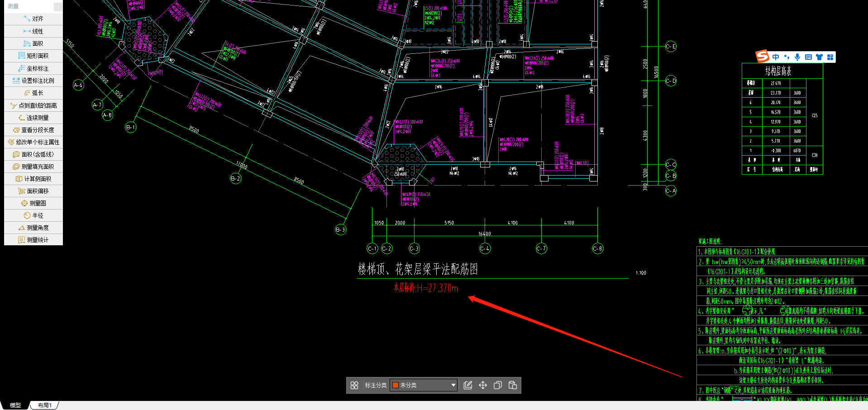Select the move cross-arrows icon
The image size is (868, 410).
click(483, 385)
